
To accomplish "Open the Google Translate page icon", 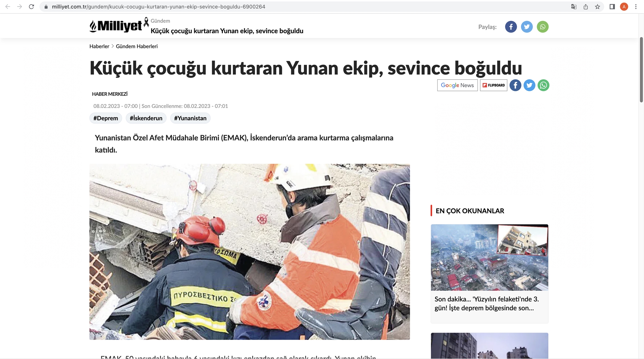I will click(574, 6).
